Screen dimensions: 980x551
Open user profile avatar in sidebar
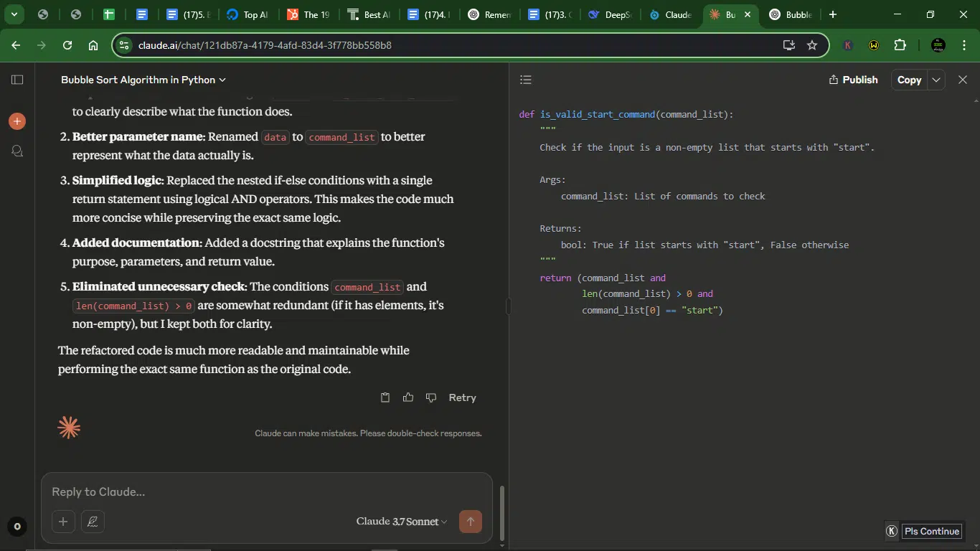[x=17, y=527]
